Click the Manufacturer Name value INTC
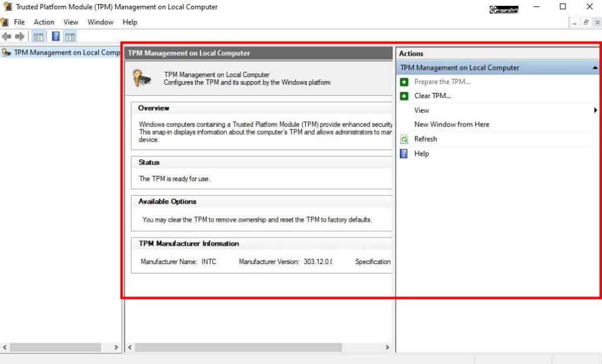This screenshot has width=602, height=364. click(x=209, y=262)
